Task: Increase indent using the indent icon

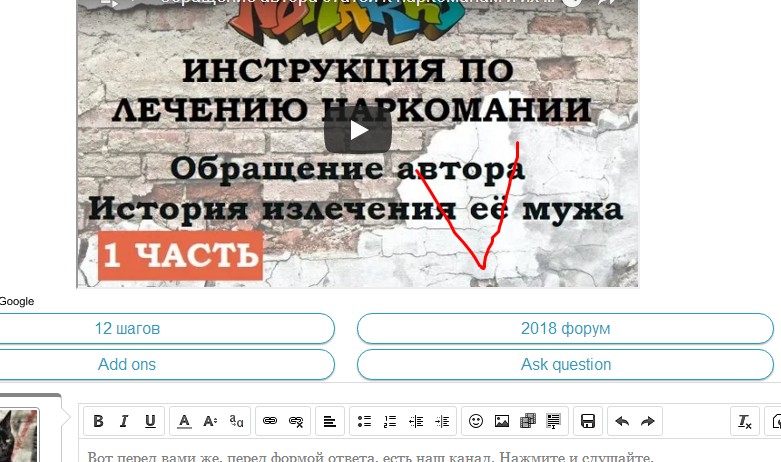Action: 442,421
